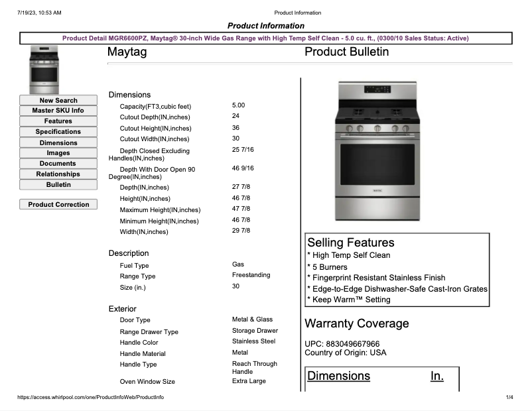Open the MGR6600PZ product detail header link
This screenshot has width=532, height=411.
[265, 38]
